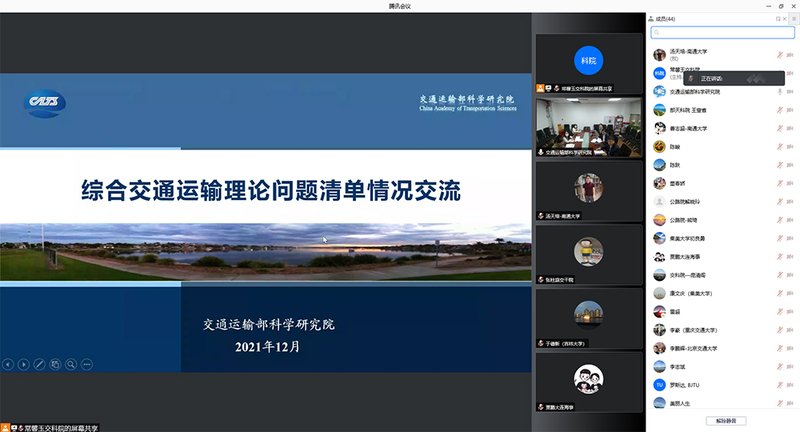This screenshot has height=432, width=800.
Task: Open more slideshow options (three dots)
Action: pos(87,364)
